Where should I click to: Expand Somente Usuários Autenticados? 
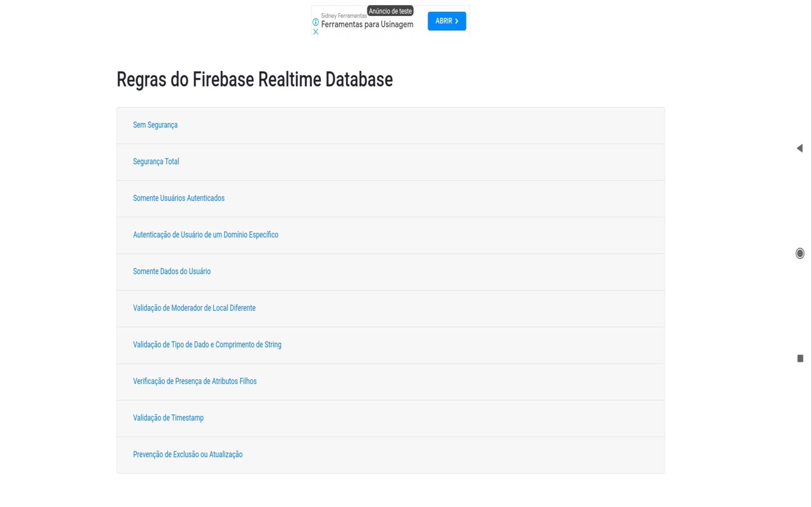tap(179, 198)
